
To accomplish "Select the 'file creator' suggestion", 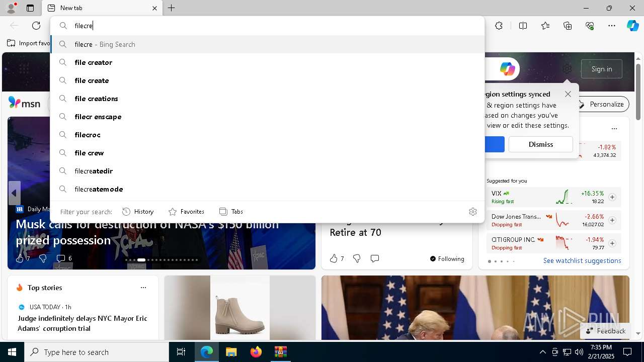I will (268, 62).
